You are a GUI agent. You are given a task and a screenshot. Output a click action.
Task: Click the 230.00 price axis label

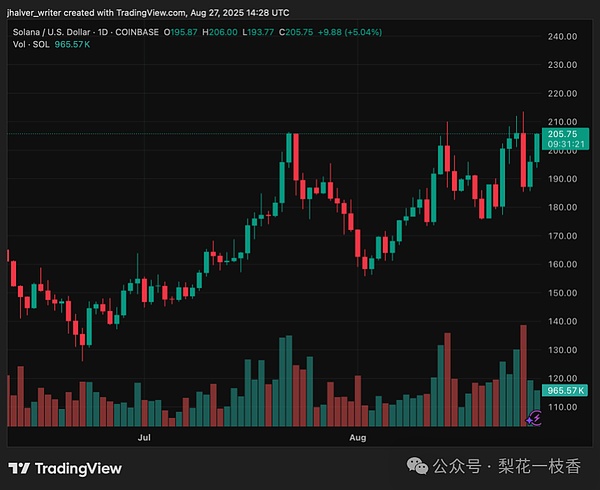pos(562,65)
